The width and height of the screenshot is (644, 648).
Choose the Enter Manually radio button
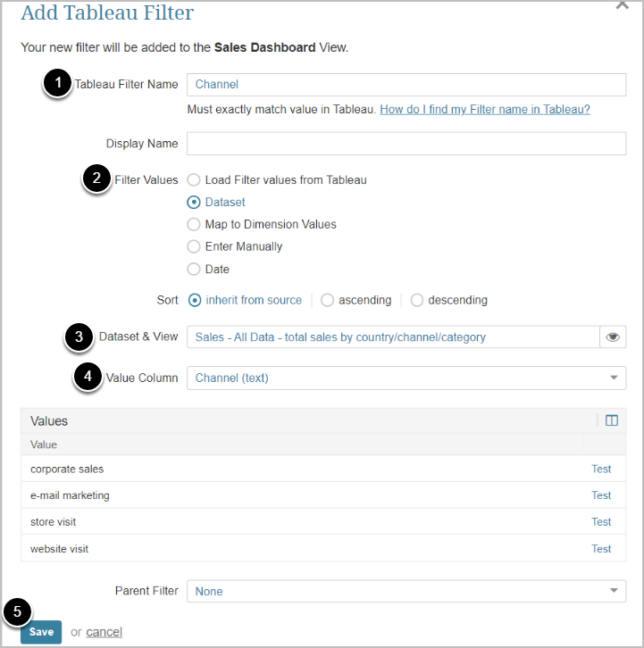click(x=194, y=246)
